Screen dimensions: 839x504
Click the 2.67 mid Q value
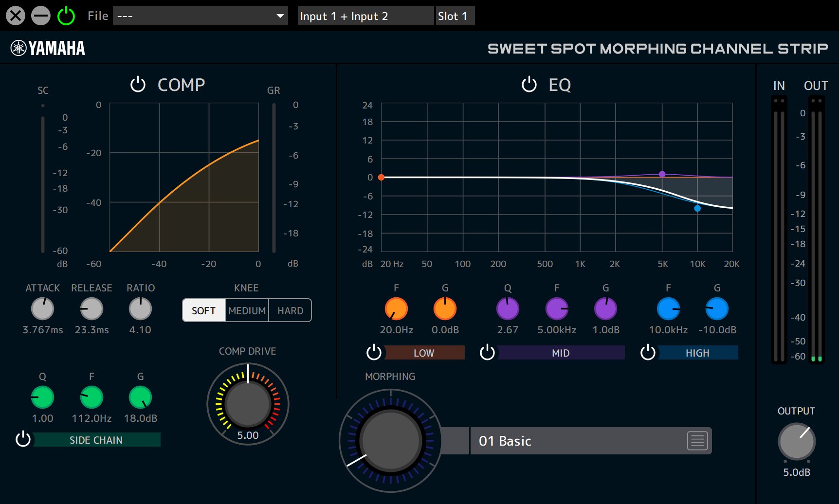[x=508, y=330]
